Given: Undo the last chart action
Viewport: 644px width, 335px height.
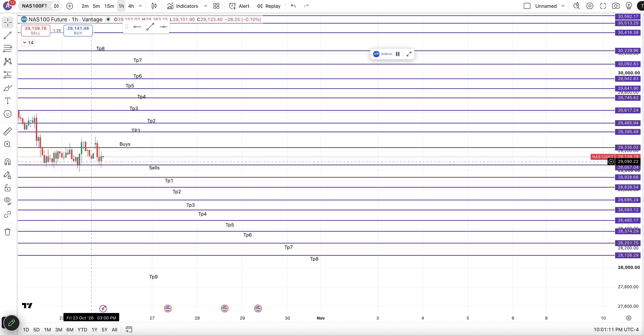Looking at the screenshot, I should (293, 6).
